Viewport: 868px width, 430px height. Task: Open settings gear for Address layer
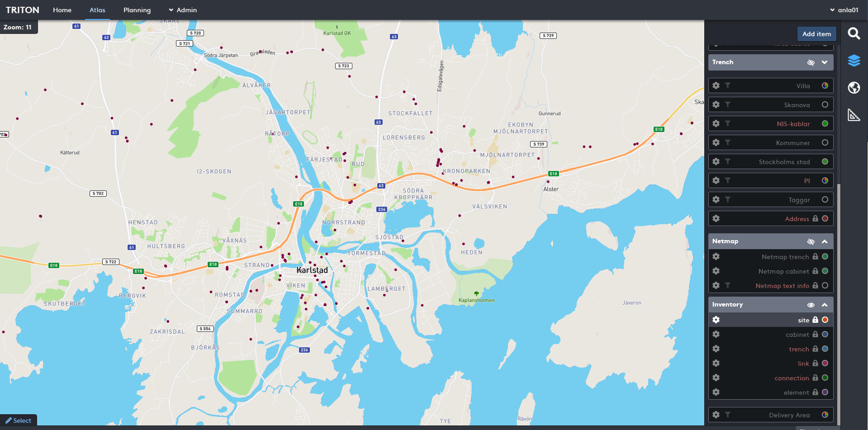tap(716, 218)
